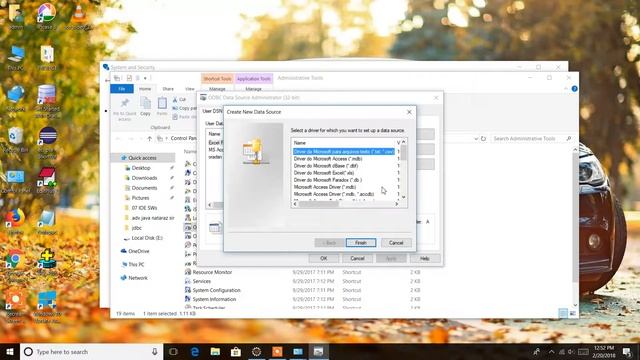Select System Information shortcut

point(214,299)
